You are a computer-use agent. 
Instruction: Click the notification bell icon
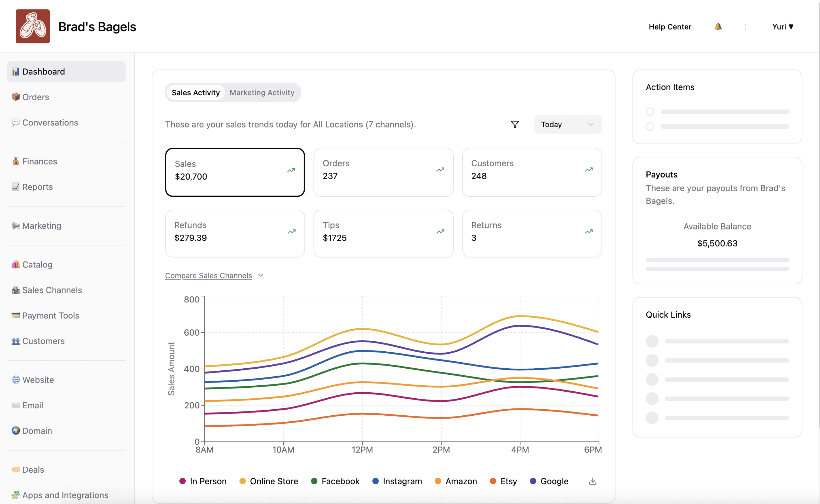pyautogui.click(x=718, y=27)
